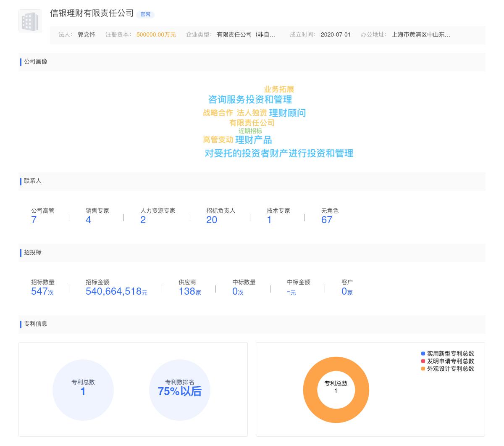Click 招标负责人 contact count 20
This screenshot has width=504, height=446.
[211, 220]
